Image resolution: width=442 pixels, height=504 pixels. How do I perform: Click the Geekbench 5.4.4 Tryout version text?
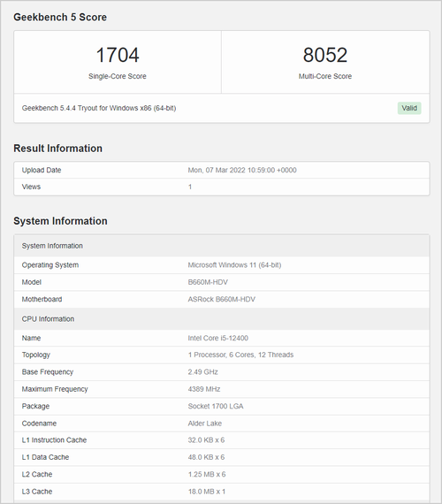click(x=99, y=108)
